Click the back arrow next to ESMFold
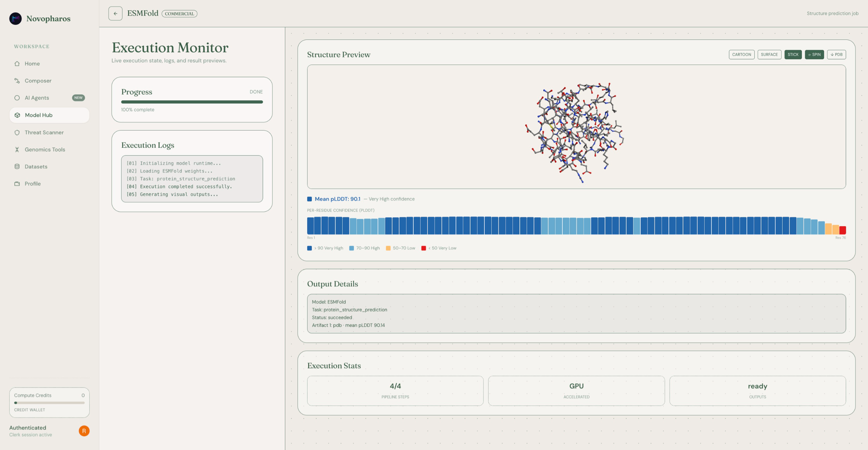This screenshot has height=450, width=868. click(115, 13)
